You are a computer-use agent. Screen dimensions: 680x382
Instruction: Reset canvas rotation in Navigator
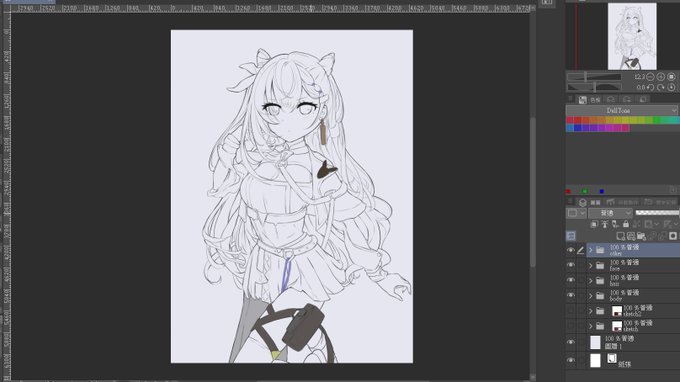click(671, 87)
